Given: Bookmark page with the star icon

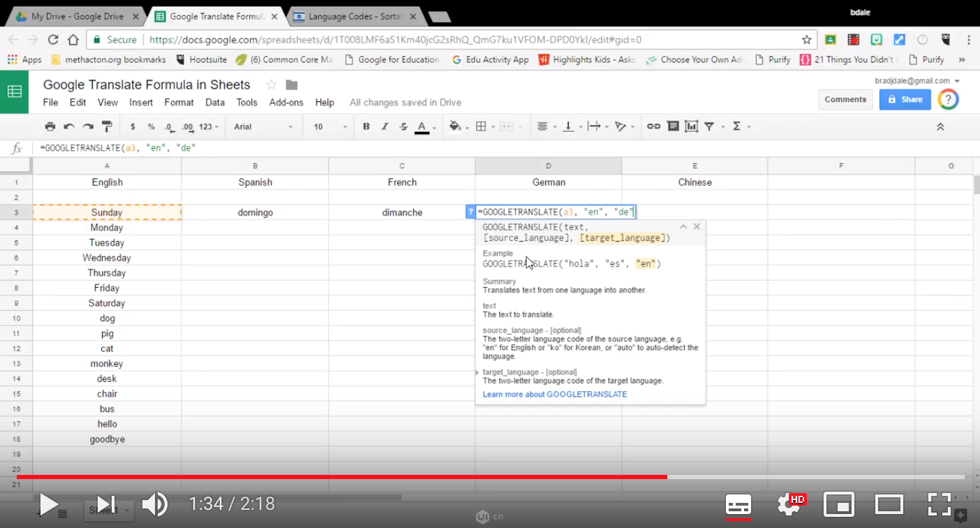Looking at the screenshot, I should pyautogui.click(x=806, y=40).
